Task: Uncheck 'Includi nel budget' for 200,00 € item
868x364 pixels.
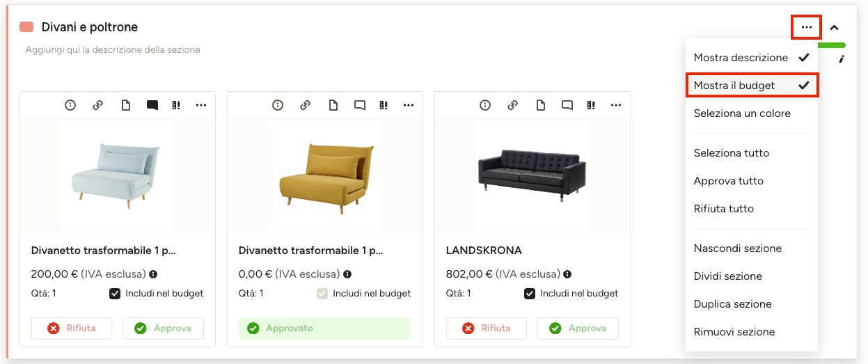Action: click(x=115, y=294)
